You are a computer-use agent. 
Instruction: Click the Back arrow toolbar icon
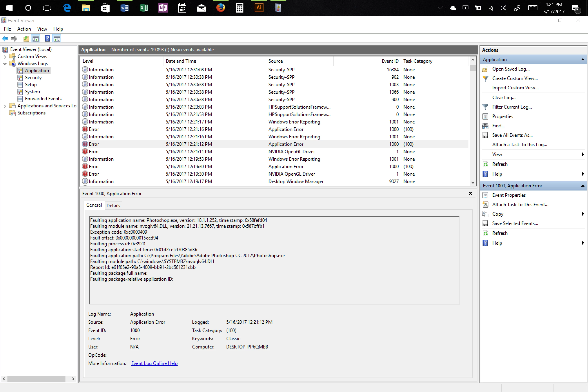tap(5, 38)
